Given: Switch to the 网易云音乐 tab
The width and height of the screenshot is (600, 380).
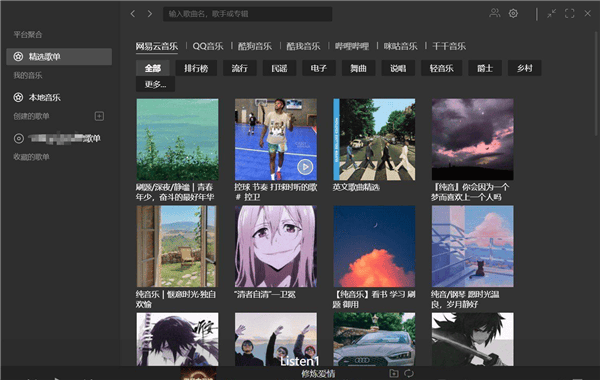Looking at the screenshot, I should tap(157, 46).
